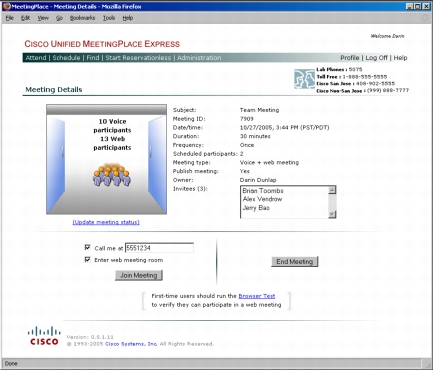434x372 pixels.
Task: Open the Bookmarks menu
Action: point(82,18)
